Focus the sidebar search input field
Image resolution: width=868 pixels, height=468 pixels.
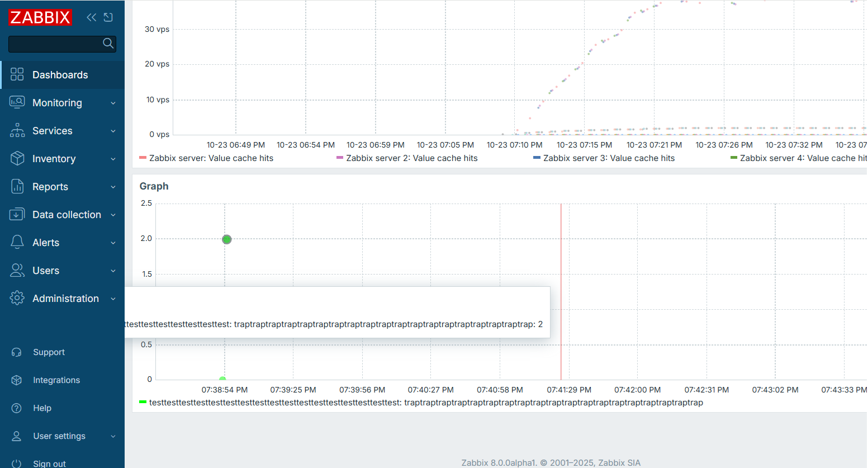pos(55,44)
